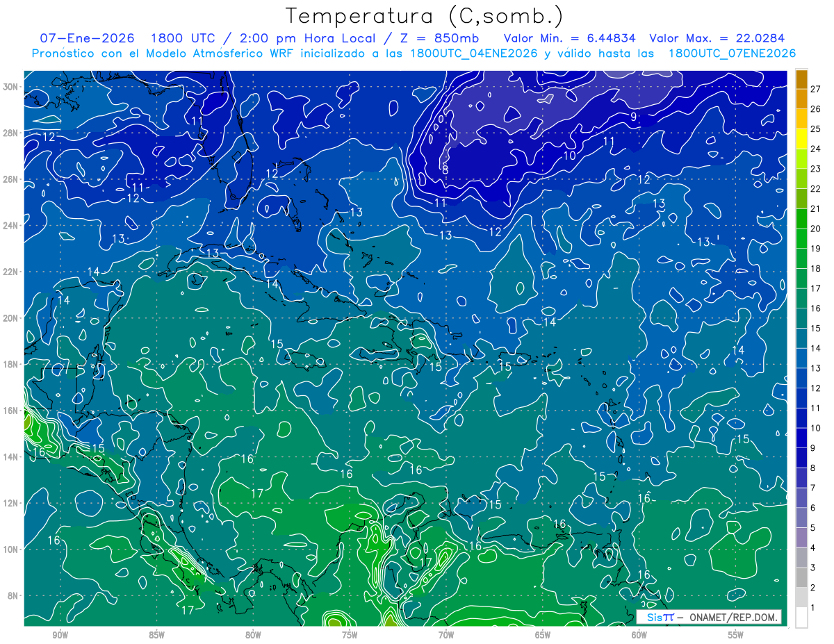Click the bright yellow swatch between 24 and 25
Image resolution: width=834 pixels, height=644 pixels.
click(x=801, y=138)
